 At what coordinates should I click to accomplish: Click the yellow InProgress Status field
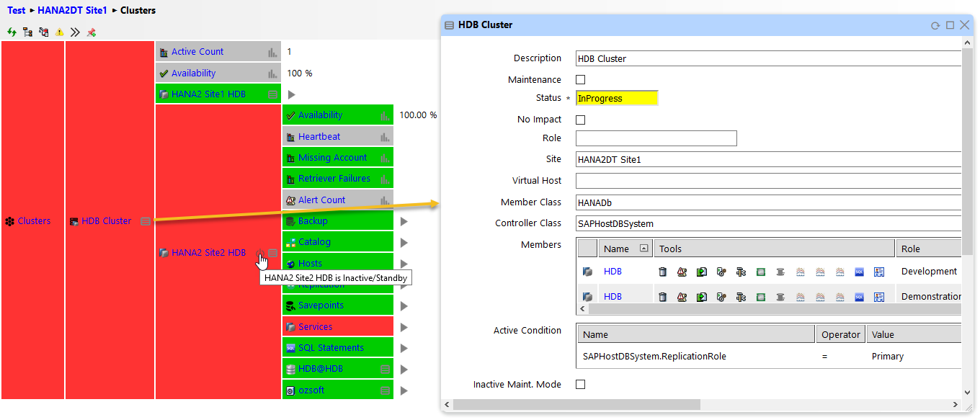click(x=617, y=98)
